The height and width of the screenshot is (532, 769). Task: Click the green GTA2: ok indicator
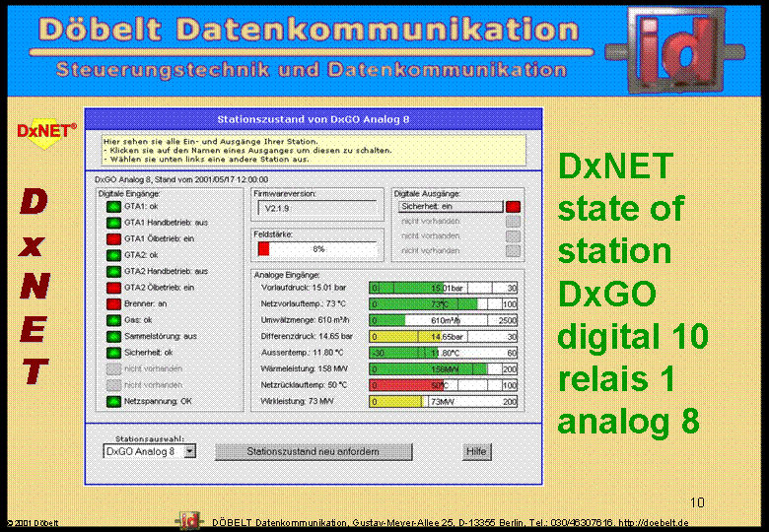click(113, 255)
